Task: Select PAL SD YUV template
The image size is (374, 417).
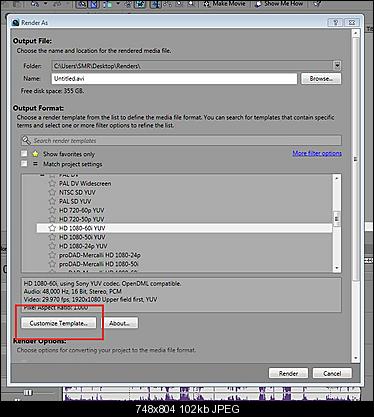Action: point(75,201)
